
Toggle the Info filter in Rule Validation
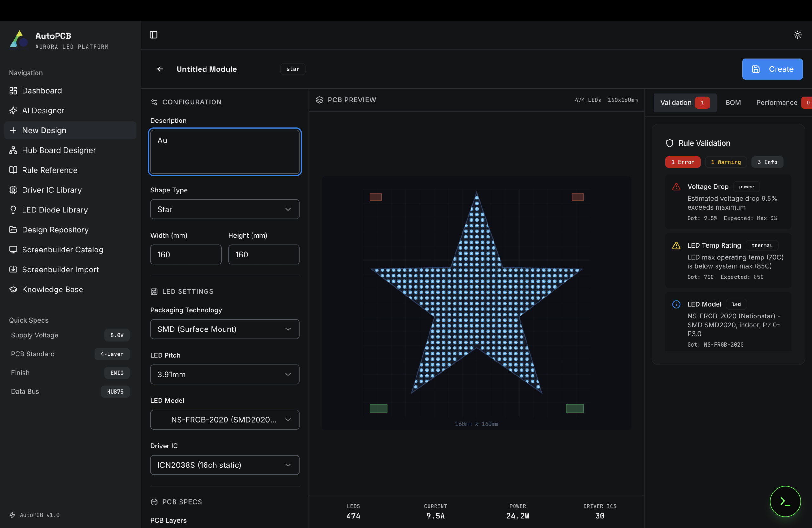point(767,162)
